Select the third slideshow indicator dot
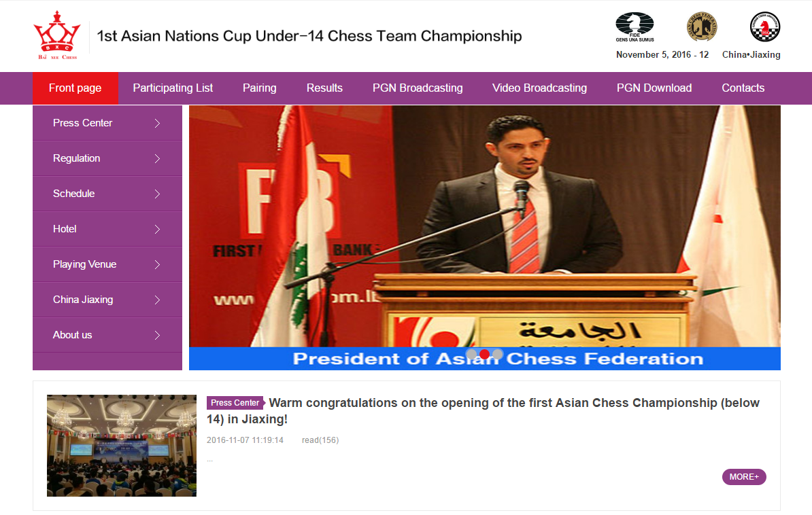 click(497, 354)
